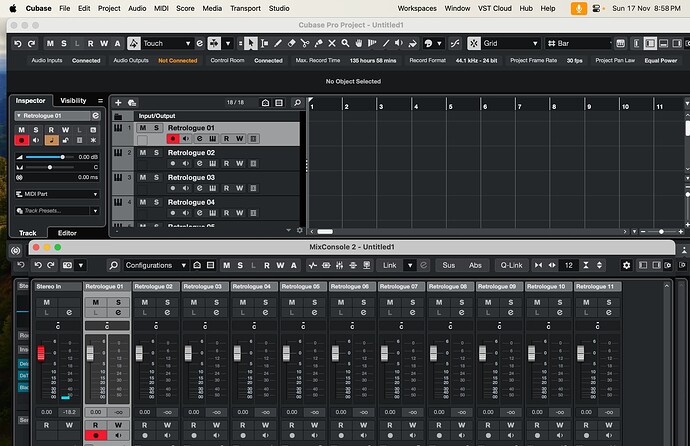
Task: Select the Draw pencil tool
Action: click(x=278, y=43)
